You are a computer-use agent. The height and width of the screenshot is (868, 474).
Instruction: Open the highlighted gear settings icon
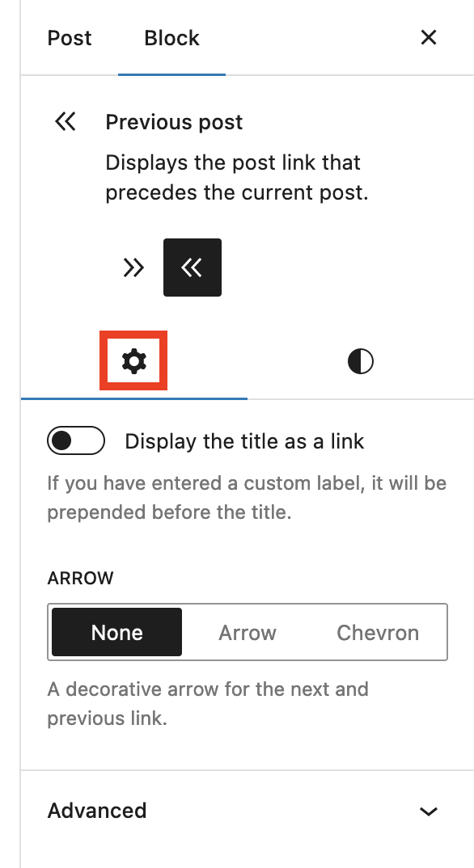[x=133, y=361]
